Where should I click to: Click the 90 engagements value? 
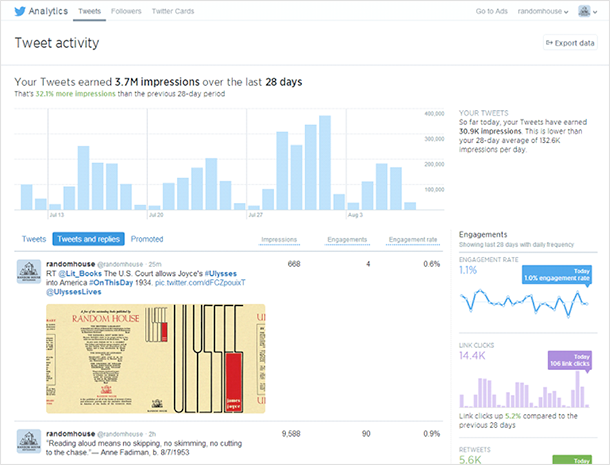pyautogui.click(x=366, y=434)
